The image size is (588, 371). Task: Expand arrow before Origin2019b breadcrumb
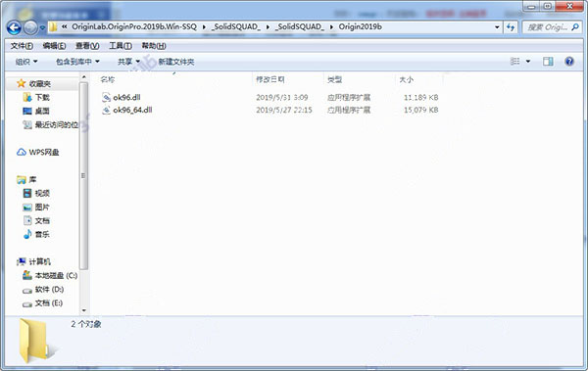(331, 27)
